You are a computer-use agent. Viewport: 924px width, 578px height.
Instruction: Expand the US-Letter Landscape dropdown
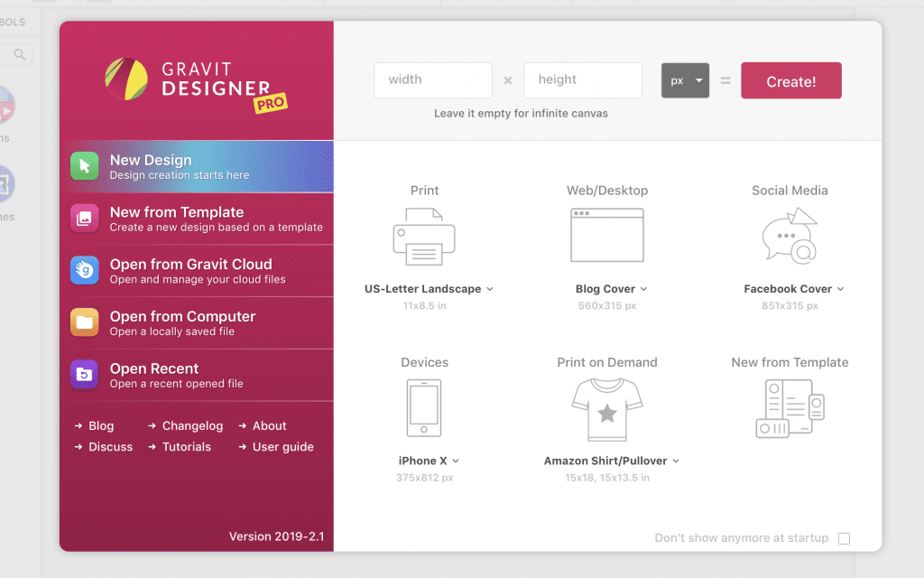(489, 288)
